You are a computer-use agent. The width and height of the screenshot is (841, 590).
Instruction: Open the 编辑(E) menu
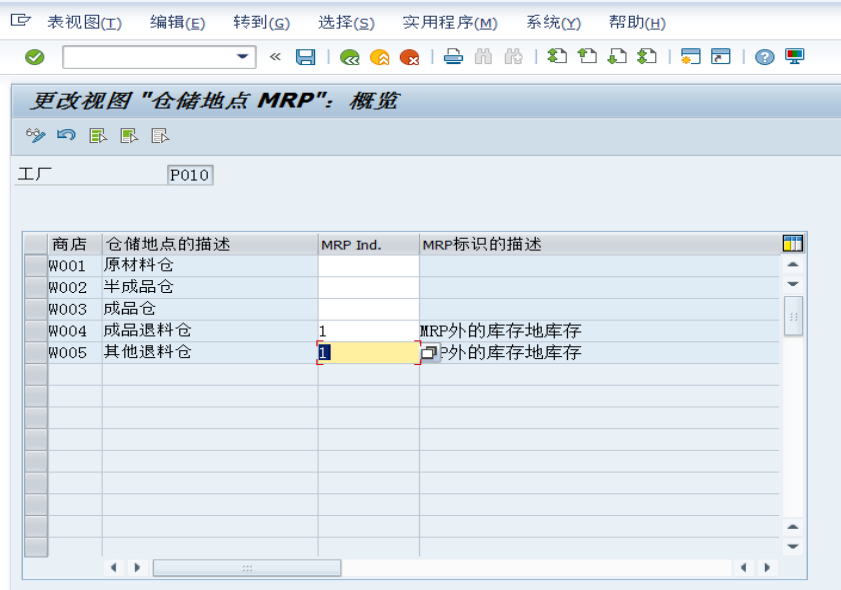coord(178,23)
